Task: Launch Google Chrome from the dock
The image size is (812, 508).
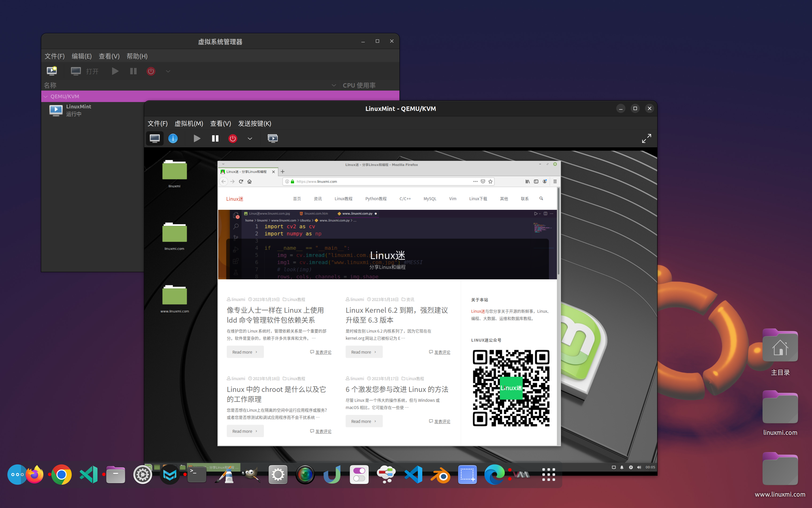Action: 61,475
